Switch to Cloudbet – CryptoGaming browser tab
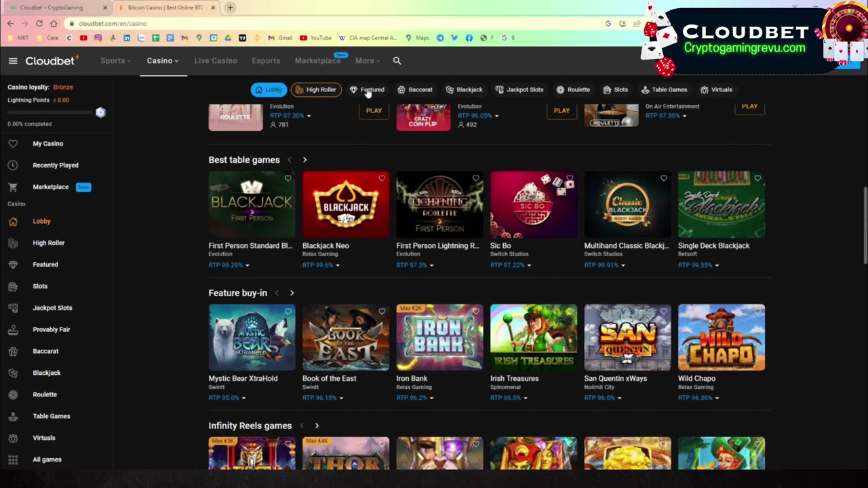The image size is (868, 488). tap(58, 7)
